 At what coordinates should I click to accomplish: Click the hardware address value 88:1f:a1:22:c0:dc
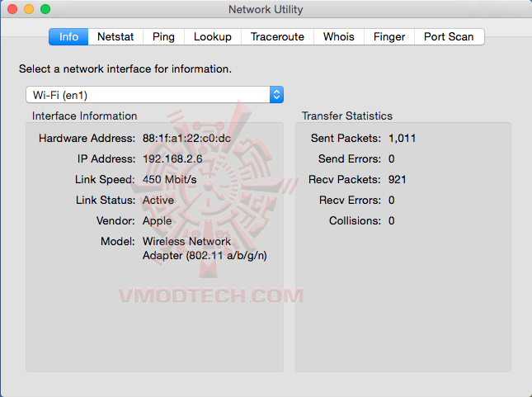point(186,139)
